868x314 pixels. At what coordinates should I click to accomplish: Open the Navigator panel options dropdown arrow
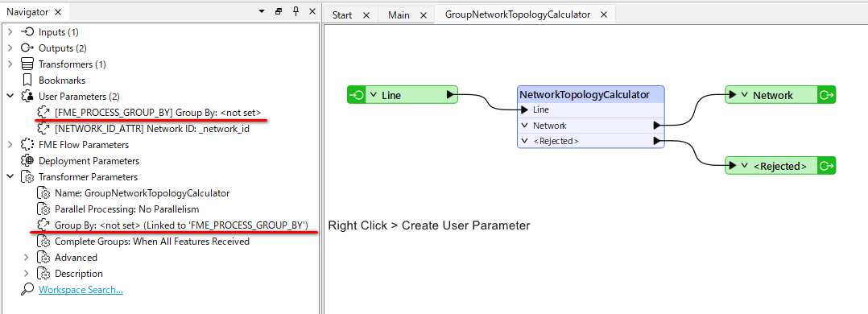pyautogui.click(x=262, y=11)
